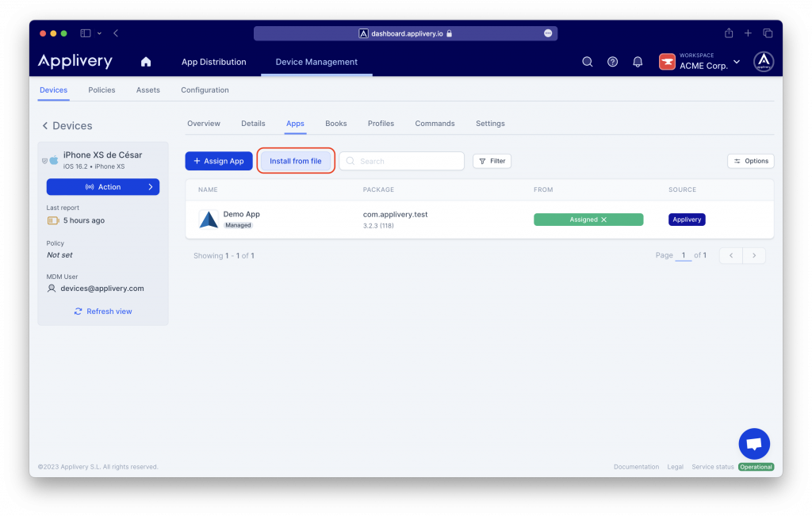
Task: Click Refresh view link
Action: (103, 312)
